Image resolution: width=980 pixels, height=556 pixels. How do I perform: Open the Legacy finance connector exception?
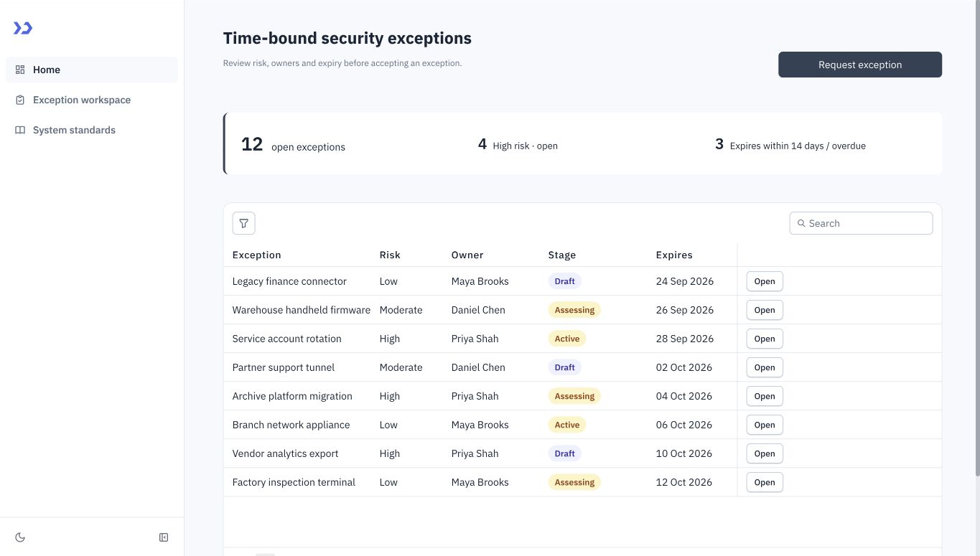tap(765, 281)
